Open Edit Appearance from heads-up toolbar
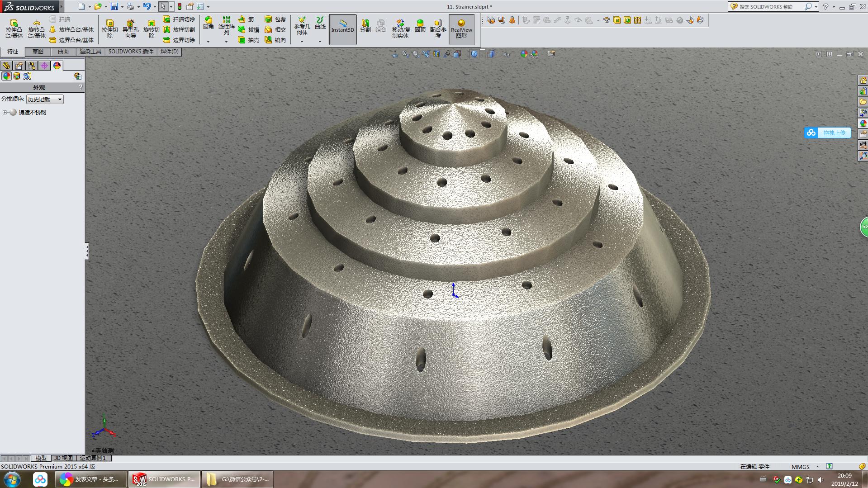The width and height of the screenshot is (868, 488). coord(523,54)
